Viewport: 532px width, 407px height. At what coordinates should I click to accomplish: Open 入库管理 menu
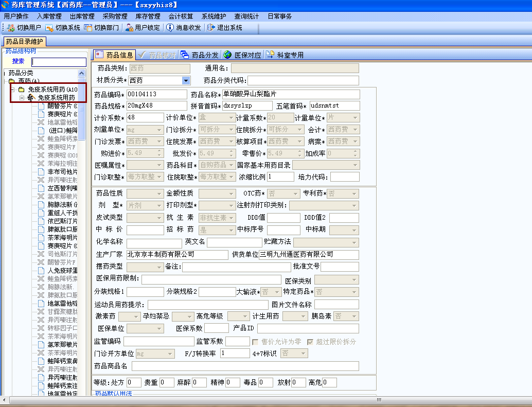click(x=49, y=16)
